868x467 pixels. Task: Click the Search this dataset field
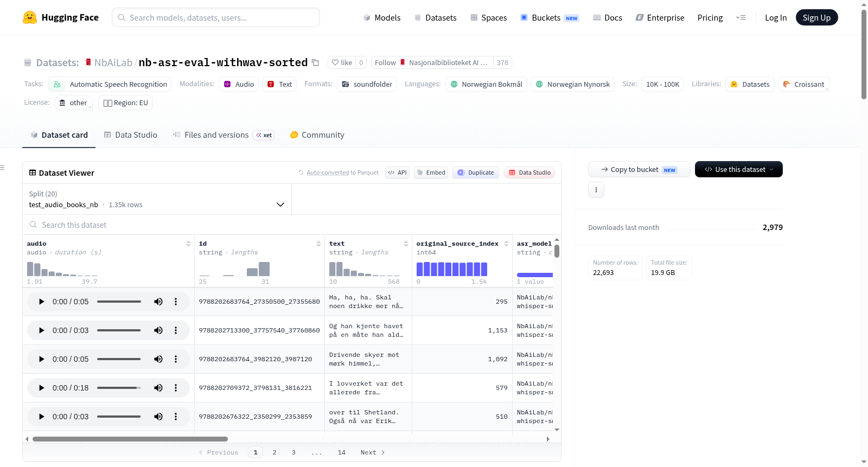292,225
